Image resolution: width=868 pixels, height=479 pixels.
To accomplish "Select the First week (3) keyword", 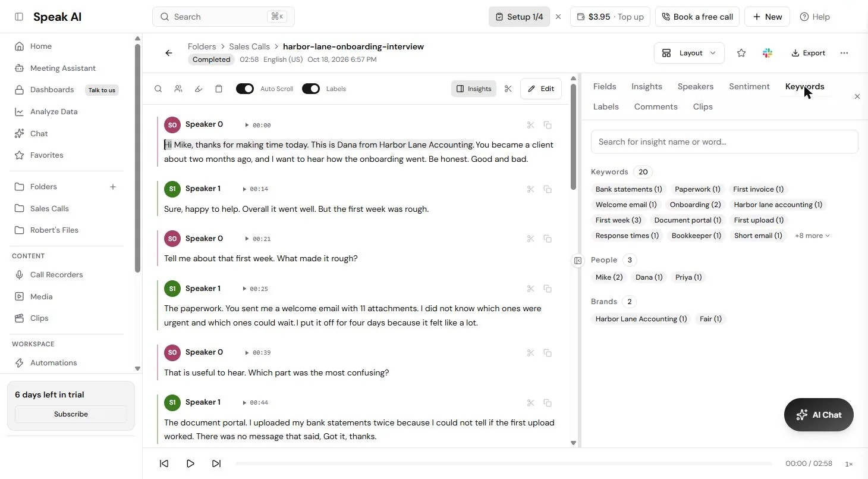I will [x=618, y=220].
